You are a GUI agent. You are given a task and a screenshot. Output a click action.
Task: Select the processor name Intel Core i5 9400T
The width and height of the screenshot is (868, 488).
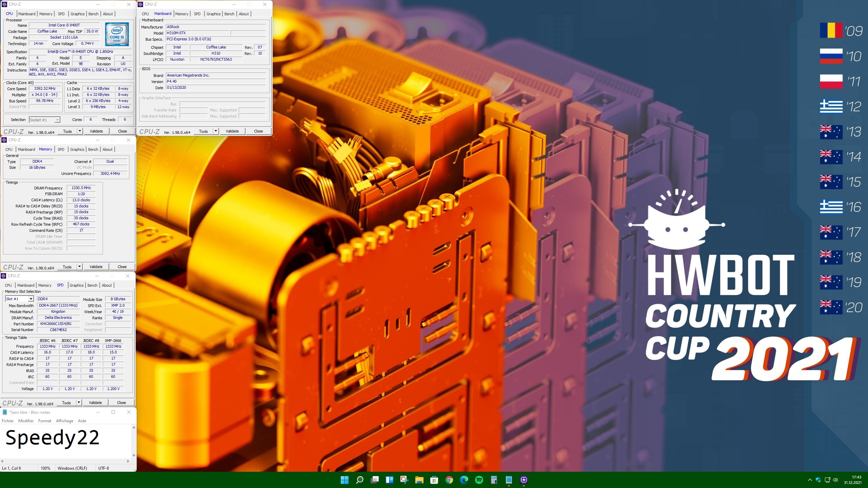[64, 25]
